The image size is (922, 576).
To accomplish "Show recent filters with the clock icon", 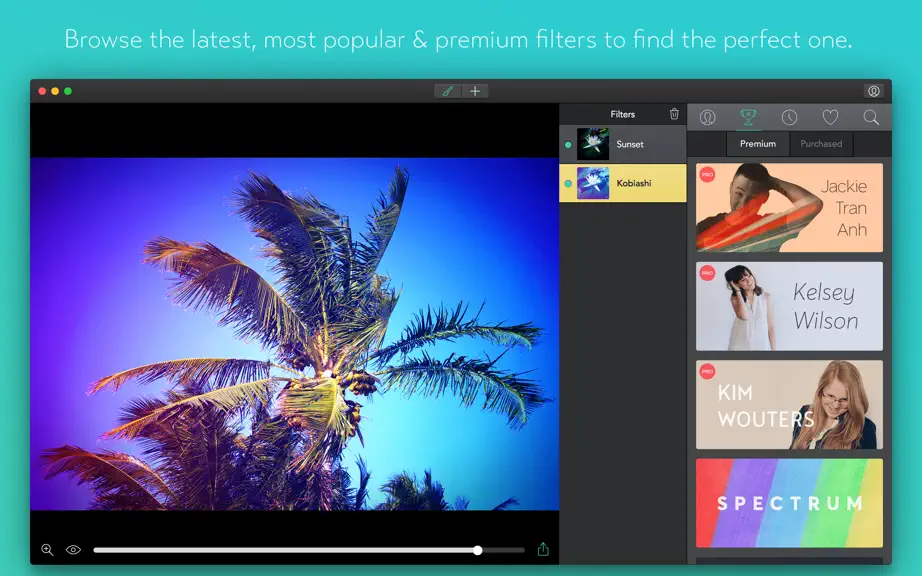I will pyautogui.click(x=789, y=118).
